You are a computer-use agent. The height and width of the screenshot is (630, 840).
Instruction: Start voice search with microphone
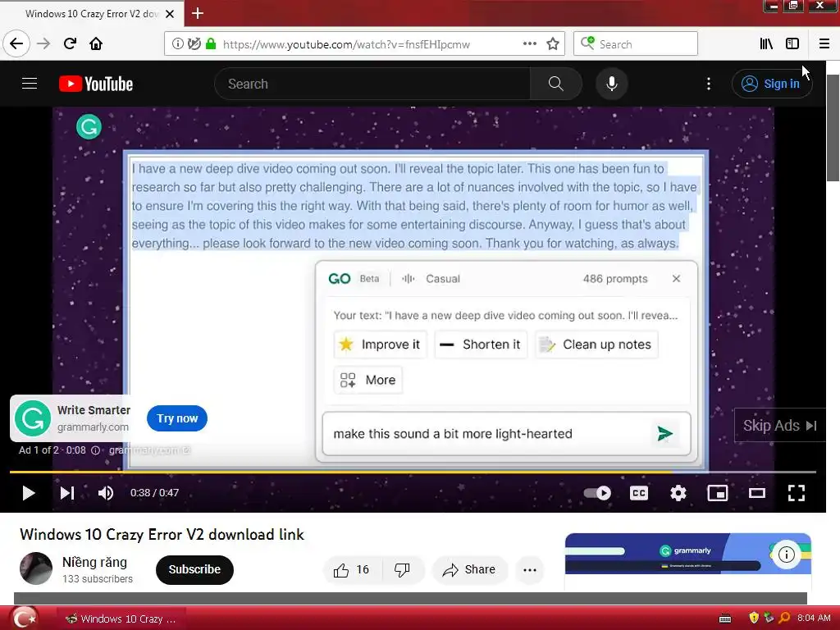point(612,84)
